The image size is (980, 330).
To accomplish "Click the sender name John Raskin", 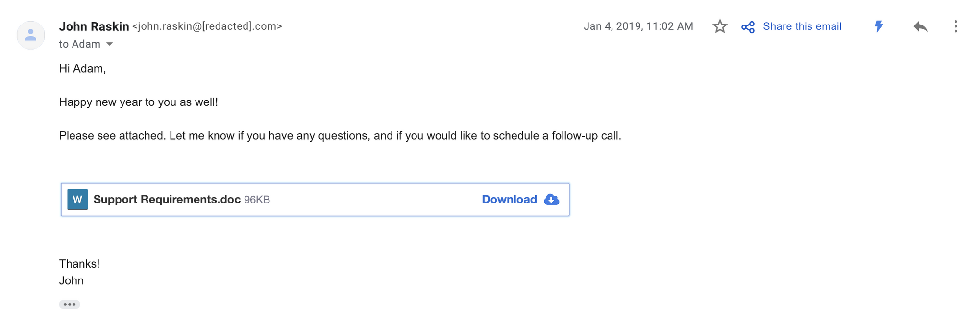I will click(x=94, y=26).
